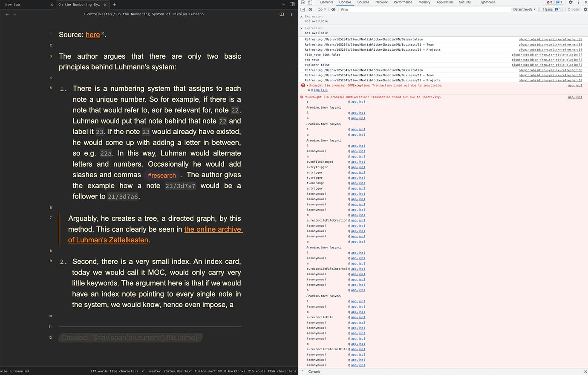This screenshot has width=588, height=375.
Task: Click into the console Filter input field
Action: [375, 9]
